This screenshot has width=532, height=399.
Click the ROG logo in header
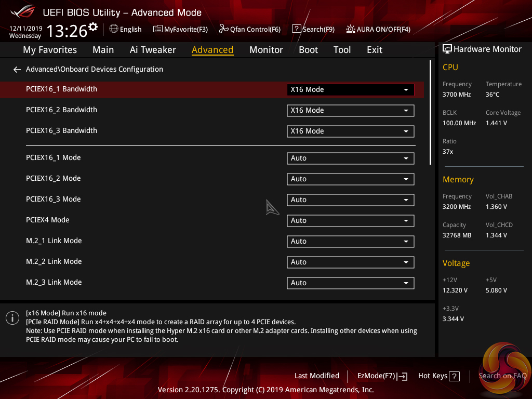23,11
